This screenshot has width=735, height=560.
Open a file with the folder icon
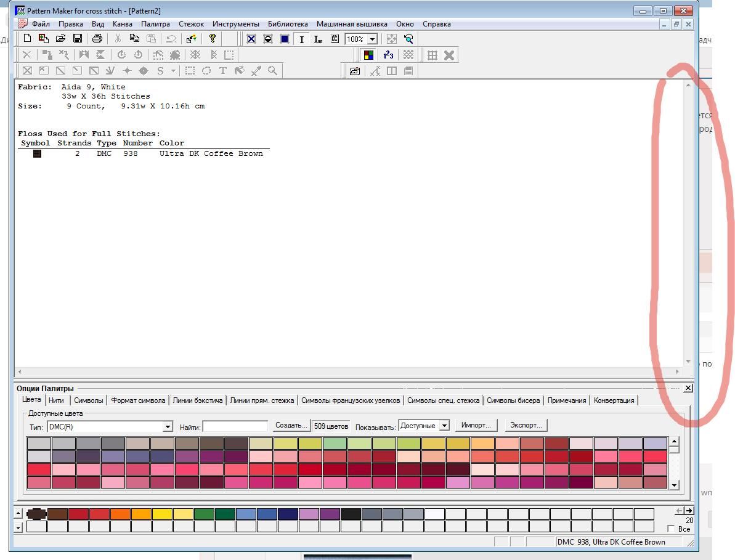click(x=60, y=39)
